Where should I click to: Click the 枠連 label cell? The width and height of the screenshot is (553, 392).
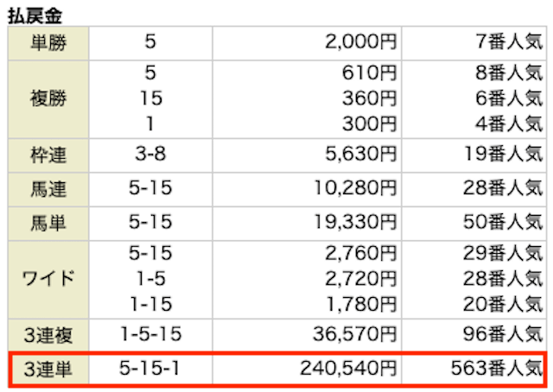[x=48, y=155]
